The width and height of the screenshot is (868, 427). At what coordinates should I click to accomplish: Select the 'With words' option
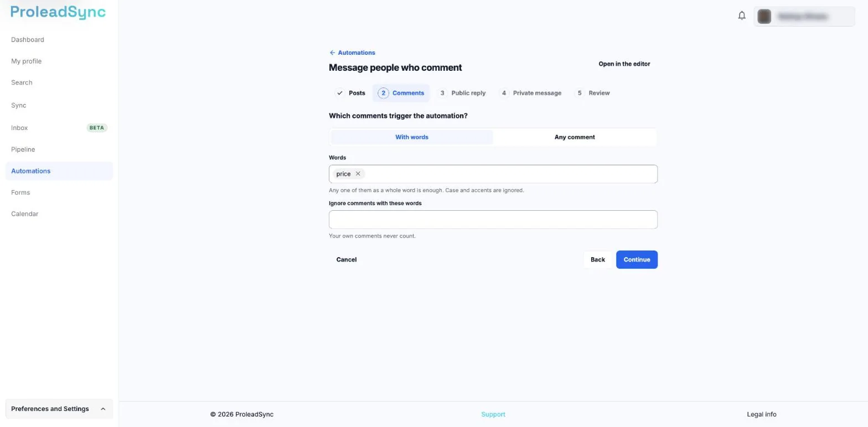click(412, 138)
